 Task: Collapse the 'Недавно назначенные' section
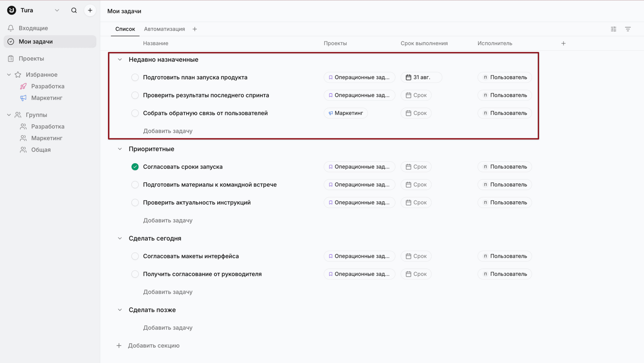click(x=120, y=60)
